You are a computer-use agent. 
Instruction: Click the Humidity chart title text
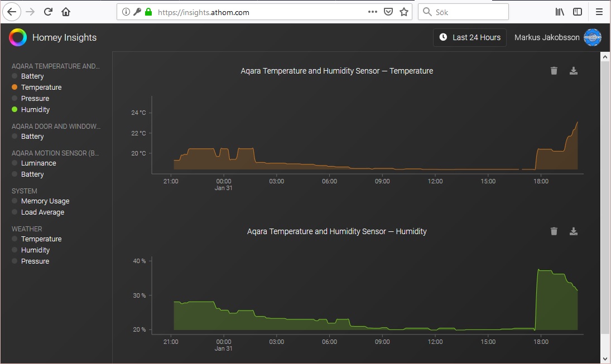point(336,231)
